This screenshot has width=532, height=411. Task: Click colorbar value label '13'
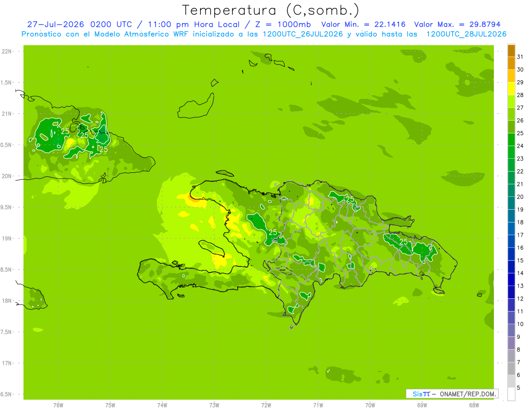click(520, 286)
